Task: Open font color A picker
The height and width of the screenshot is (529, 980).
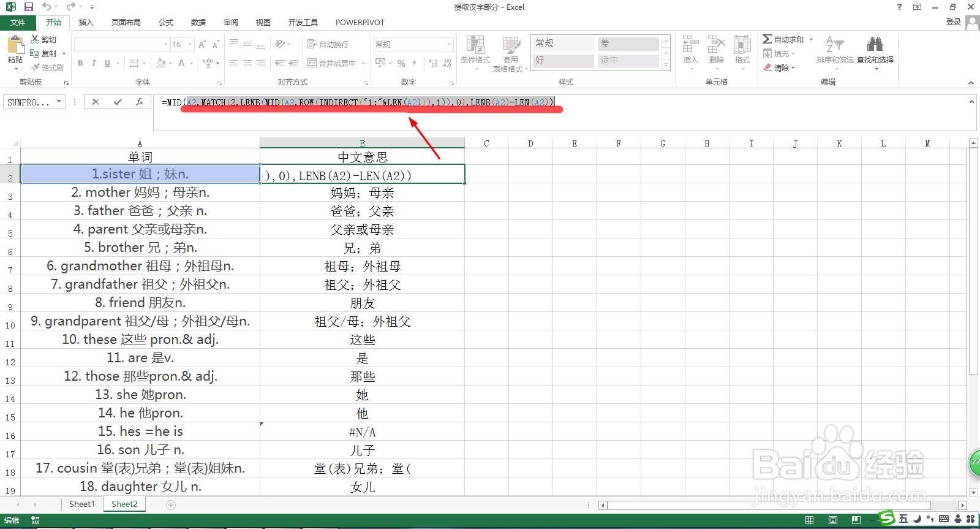Action: tap(181, 63)
